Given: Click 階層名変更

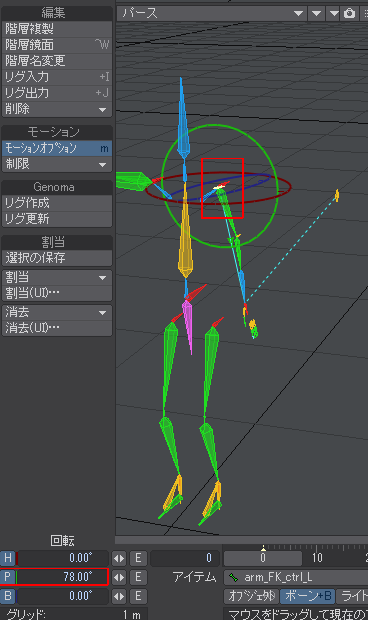Looking at the screenshot, I should click(x=57, y=60).
